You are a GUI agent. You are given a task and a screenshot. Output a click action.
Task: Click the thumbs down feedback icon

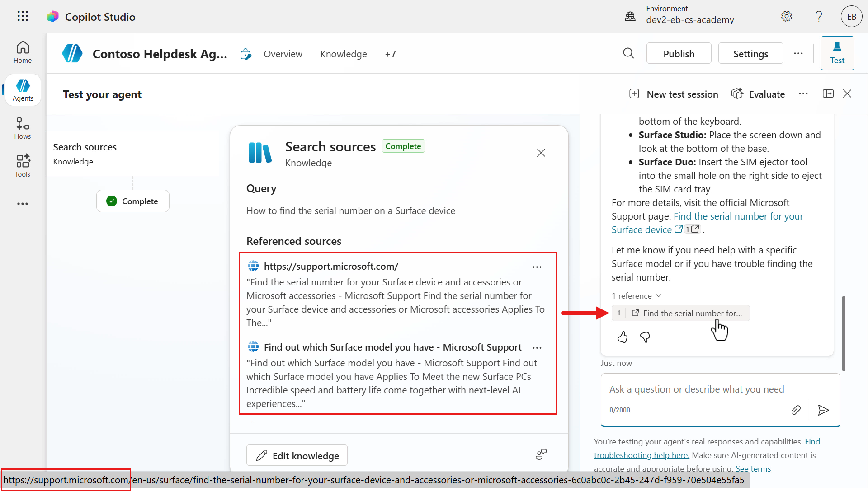click(x=645, y=337)
